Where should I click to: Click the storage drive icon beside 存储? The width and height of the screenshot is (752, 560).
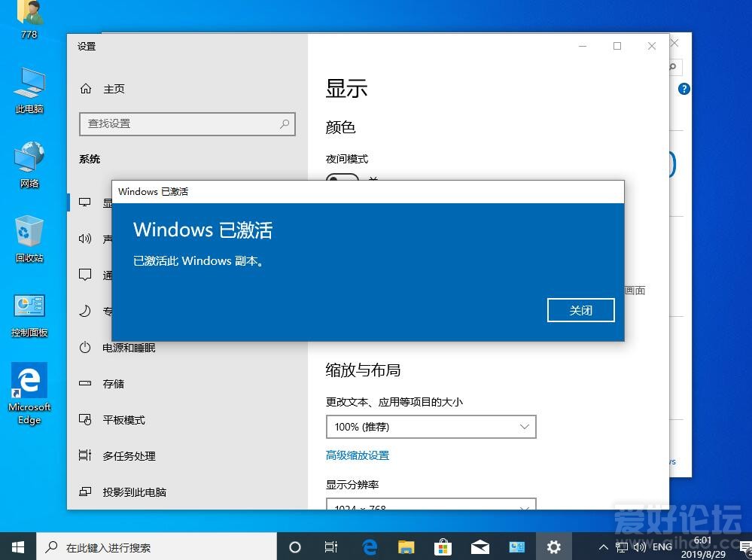(85, 383)
